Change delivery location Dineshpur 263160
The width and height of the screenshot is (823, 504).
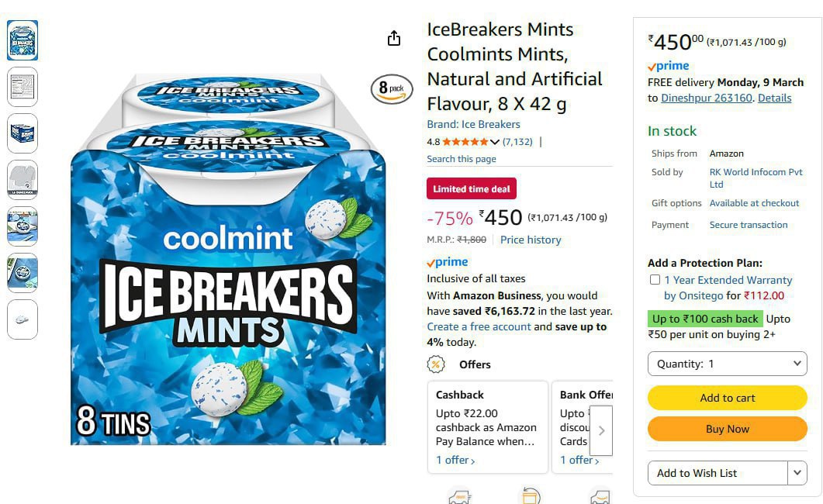(707, 98)
